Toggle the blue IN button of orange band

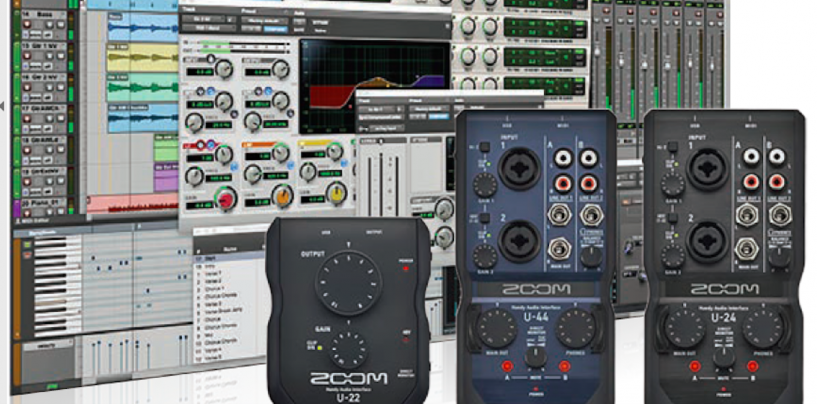pyautogui.click(x=290, y=166)
